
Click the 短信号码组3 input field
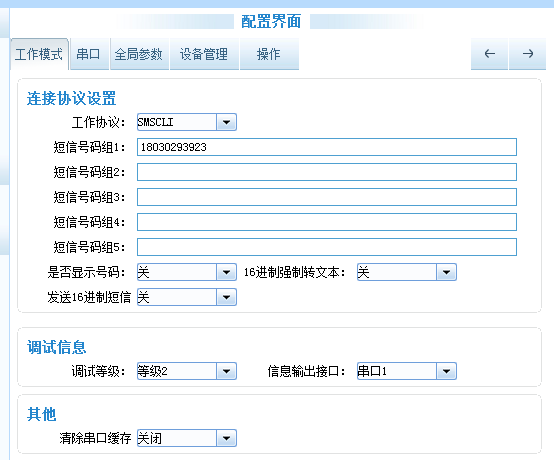tap(327, 197)
